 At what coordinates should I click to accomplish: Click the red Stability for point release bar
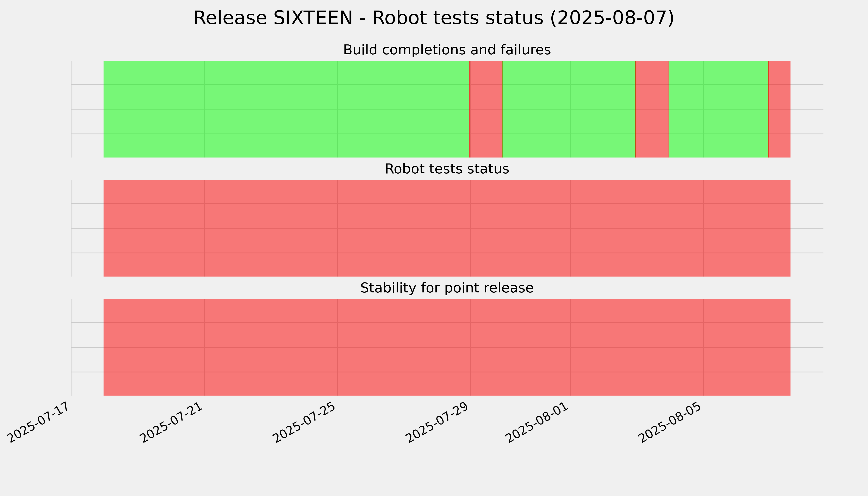coord(447,347)
